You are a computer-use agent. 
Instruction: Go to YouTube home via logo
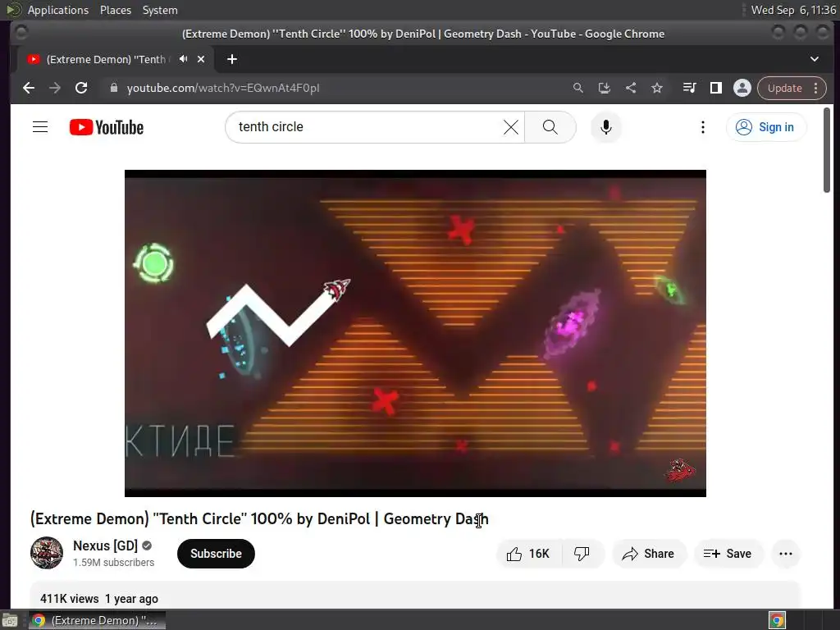tap(107, 127)
